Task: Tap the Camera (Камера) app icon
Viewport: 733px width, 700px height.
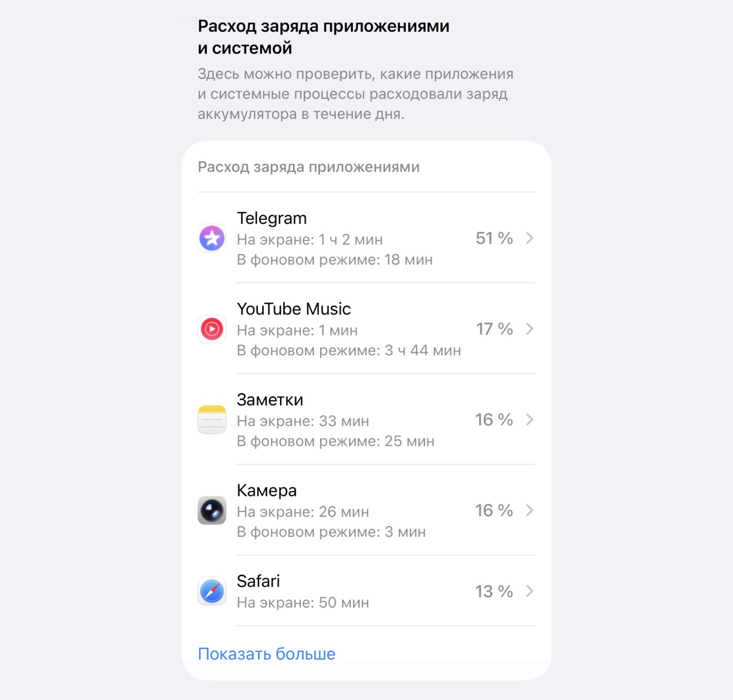Action: click(212, 510)
